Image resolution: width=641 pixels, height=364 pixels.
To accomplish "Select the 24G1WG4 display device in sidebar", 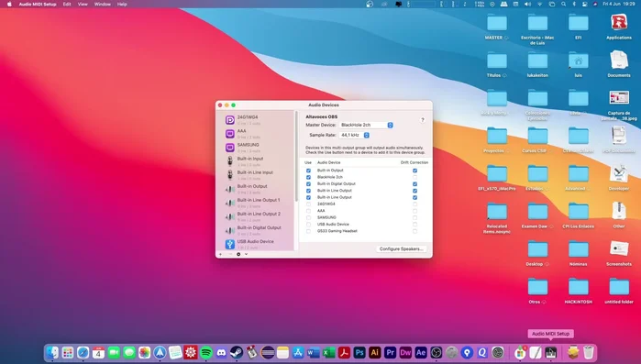I will point(256,120).
